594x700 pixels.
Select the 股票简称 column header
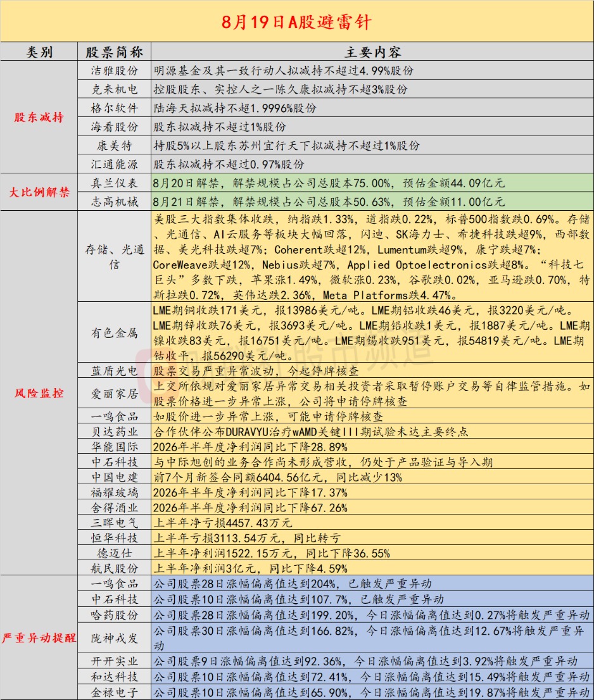(115, 52)
